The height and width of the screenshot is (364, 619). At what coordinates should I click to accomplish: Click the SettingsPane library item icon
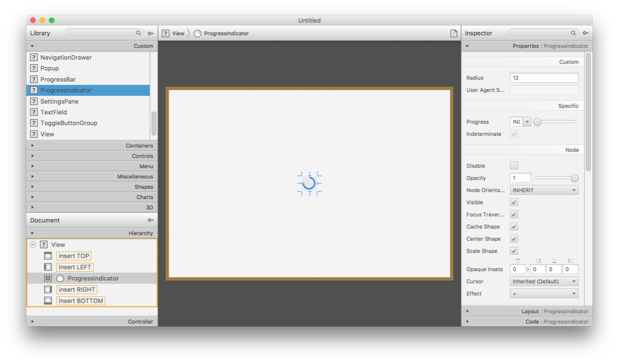coord(34,101)
